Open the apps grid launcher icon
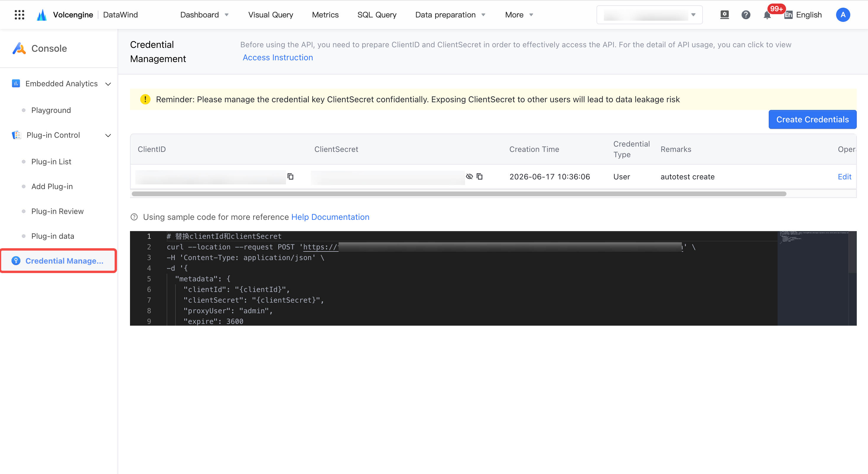The image size is (868, 474). tap(19, 15)
